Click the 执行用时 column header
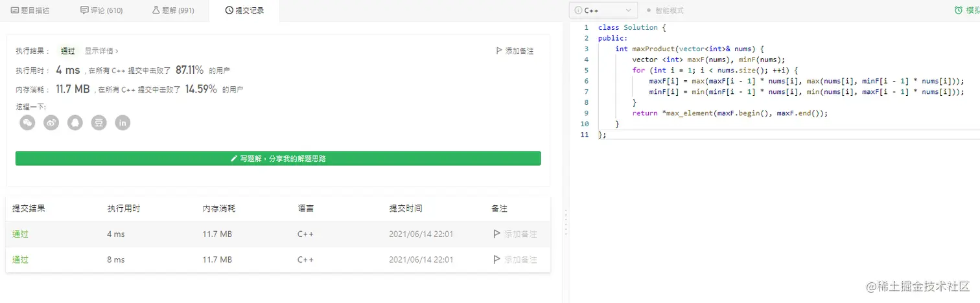The width and height of the screenshot is (980, 303). pyautogui.click(x=124, y=208)
